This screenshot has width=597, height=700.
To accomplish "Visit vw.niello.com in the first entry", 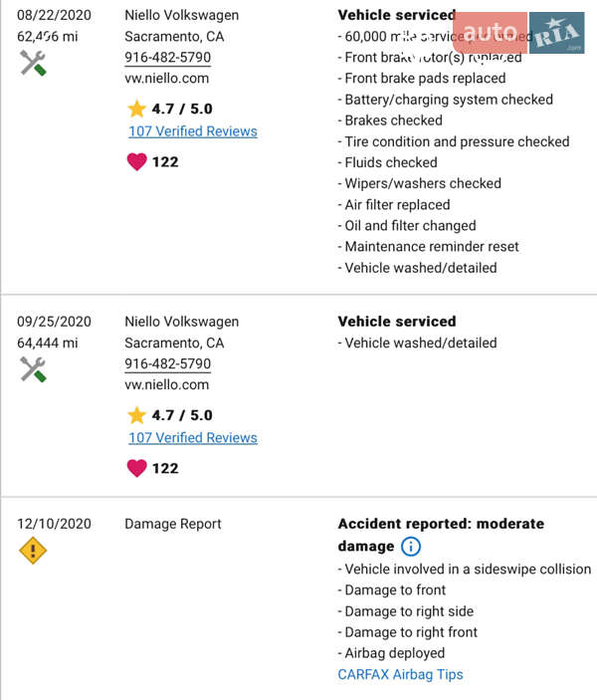I will 166,78.
